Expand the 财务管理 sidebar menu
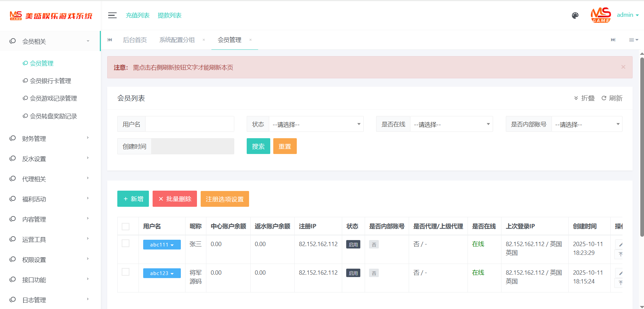This screenshot has height=309, width=644. 50,139
